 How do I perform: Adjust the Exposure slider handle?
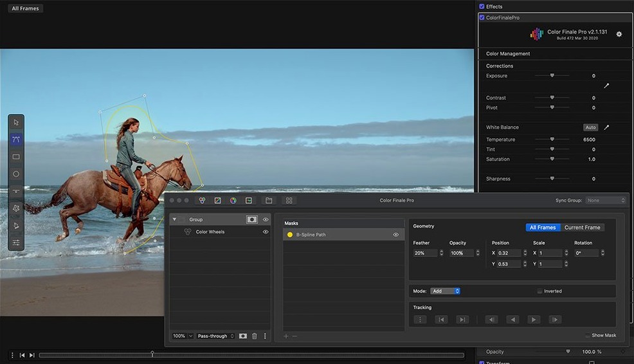(552, 75)
